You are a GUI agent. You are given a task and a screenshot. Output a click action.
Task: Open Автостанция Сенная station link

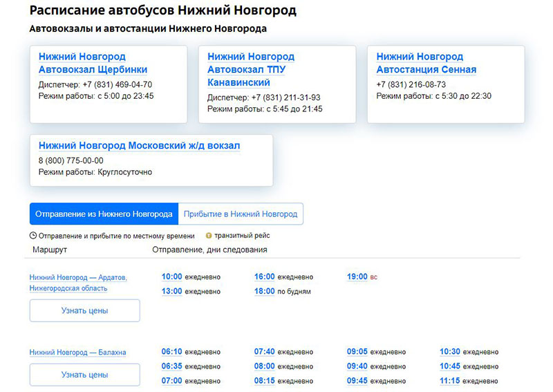pyautogui.click(x=426, y=63)
